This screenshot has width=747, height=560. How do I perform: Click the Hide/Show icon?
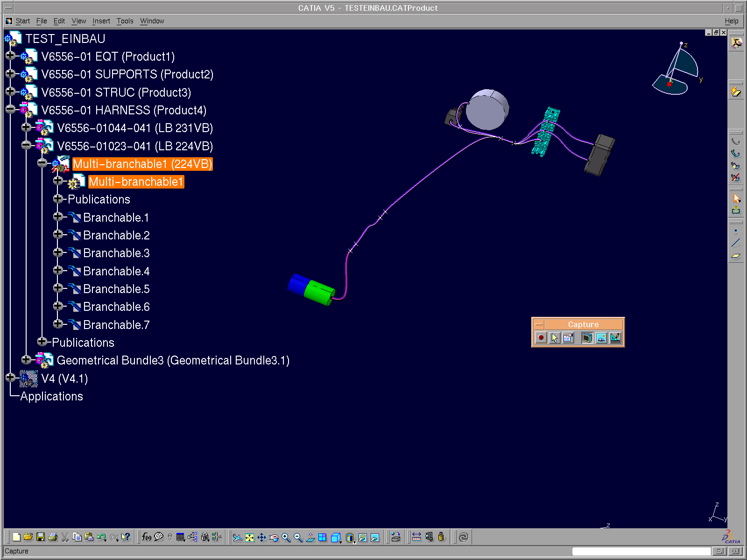[363, 538]
